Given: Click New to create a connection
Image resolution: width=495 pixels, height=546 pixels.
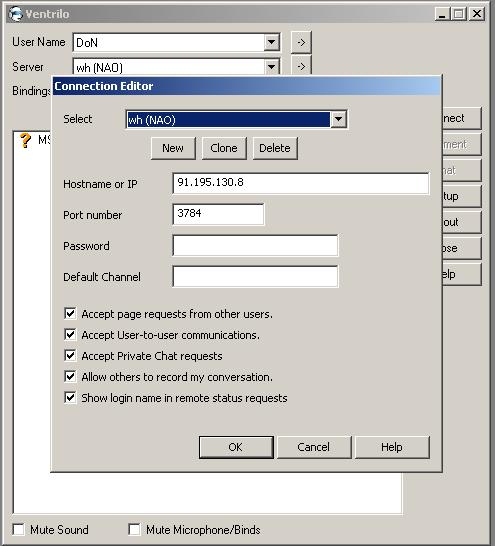Looking at the screenshot, I should click(173, 148).
